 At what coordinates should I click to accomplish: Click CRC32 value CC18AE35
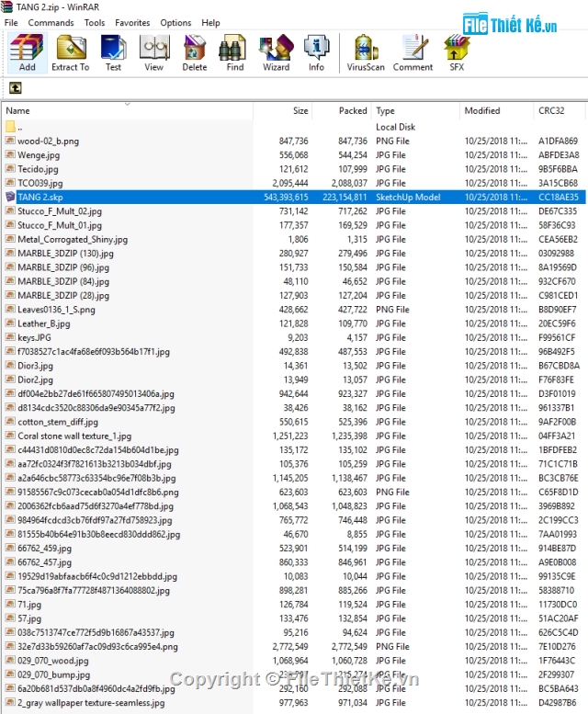pyautogui.click(x=558, y=198)
